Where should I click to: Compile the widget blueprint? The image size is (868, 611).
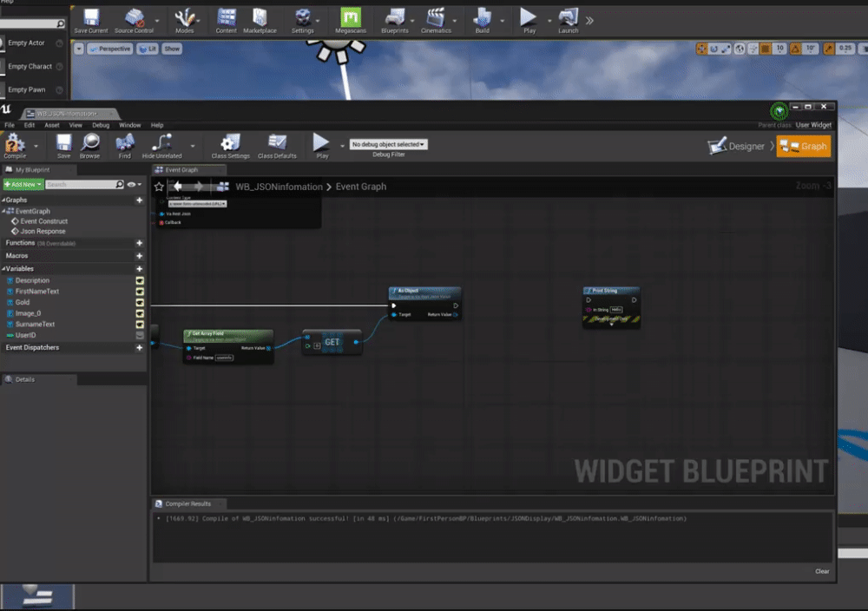[15, 146]
